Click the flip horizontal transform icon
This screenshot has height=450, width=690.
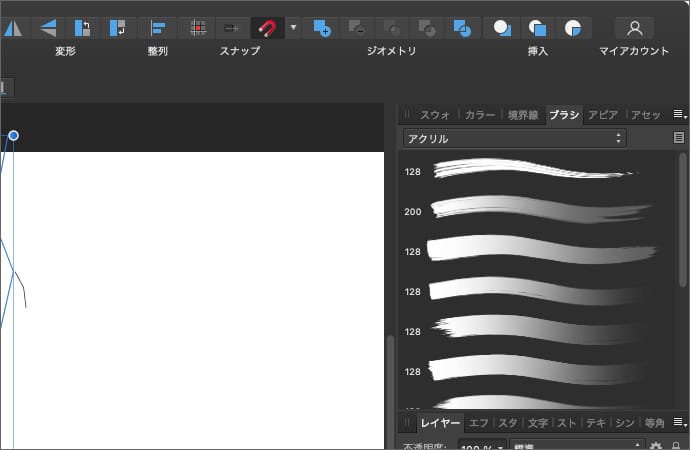coord(11,28)
